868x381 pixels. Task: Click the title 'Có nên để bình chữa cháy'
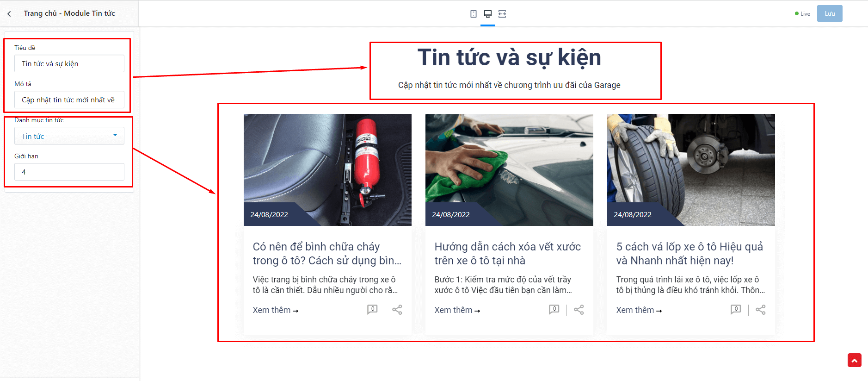click(327, 254)
